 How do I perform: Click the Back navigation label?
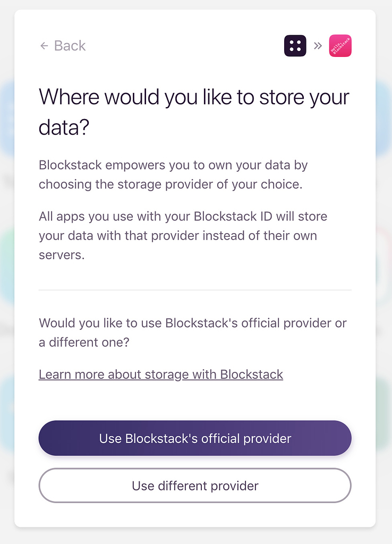(x=69, y=46)
